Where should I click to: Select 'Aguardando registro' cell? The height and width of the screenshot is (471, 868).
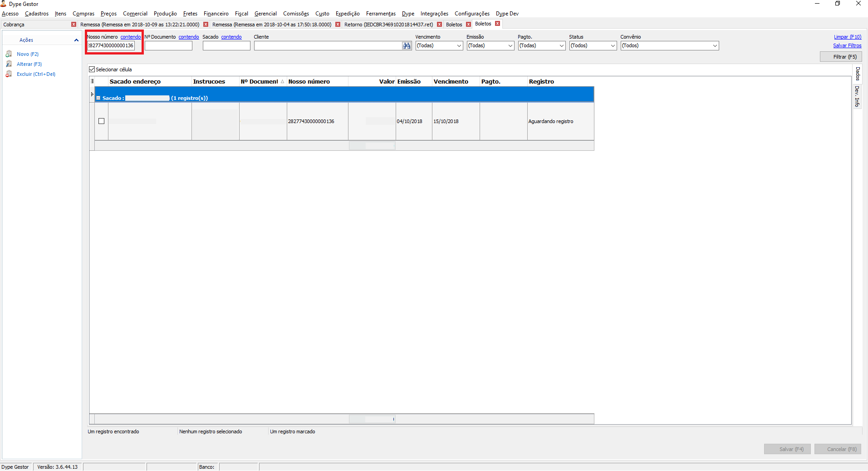[x=560, y=121]
